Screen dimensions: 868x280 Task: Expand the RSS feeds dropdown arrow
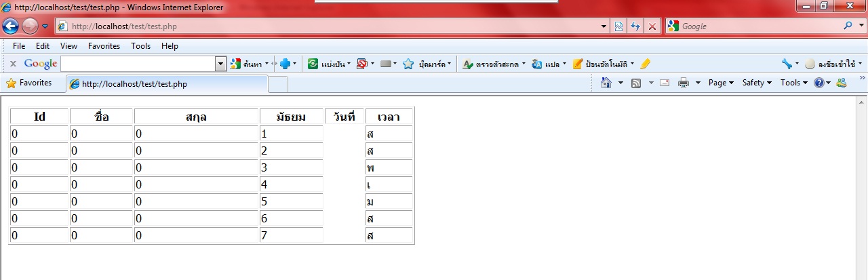(x=651, y=83)
